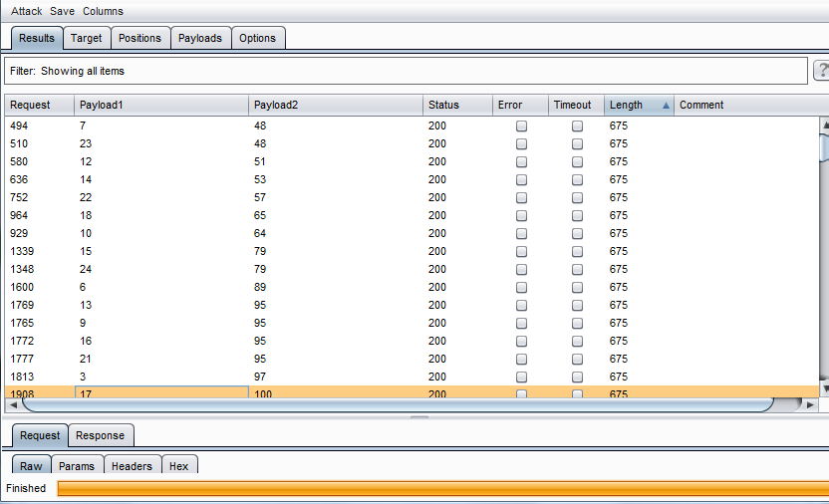Screen dimensions: 829x504
Task: Click the vertical scrollbar down arrow
Action: (824, 388)
